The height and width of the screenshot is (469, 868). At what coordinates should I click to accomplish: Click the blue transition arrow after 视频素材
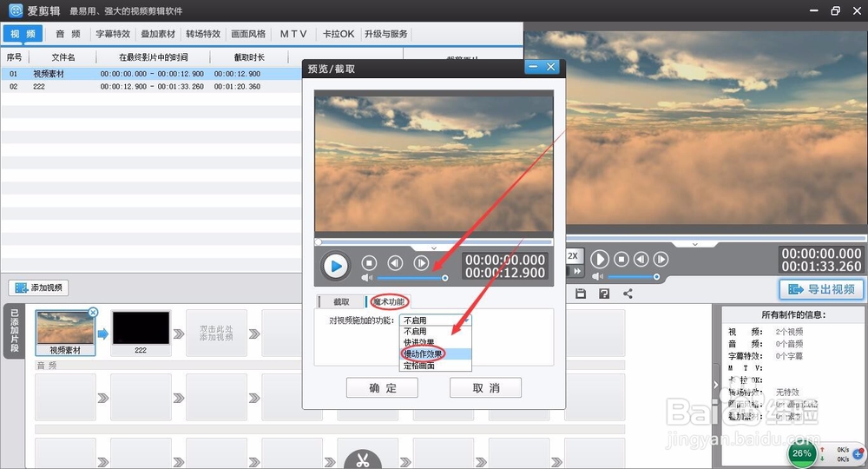(x=103, y=334)
